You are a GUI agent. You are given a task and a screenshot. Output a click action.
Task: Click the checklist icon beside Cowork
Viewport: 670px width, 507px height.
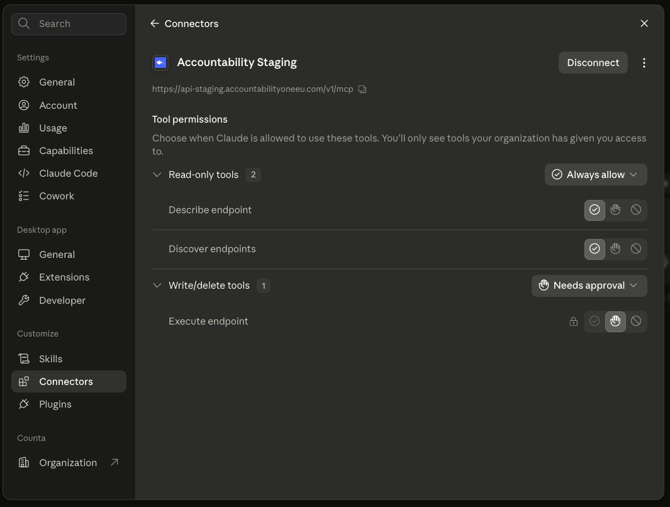(x=24, y=196)
